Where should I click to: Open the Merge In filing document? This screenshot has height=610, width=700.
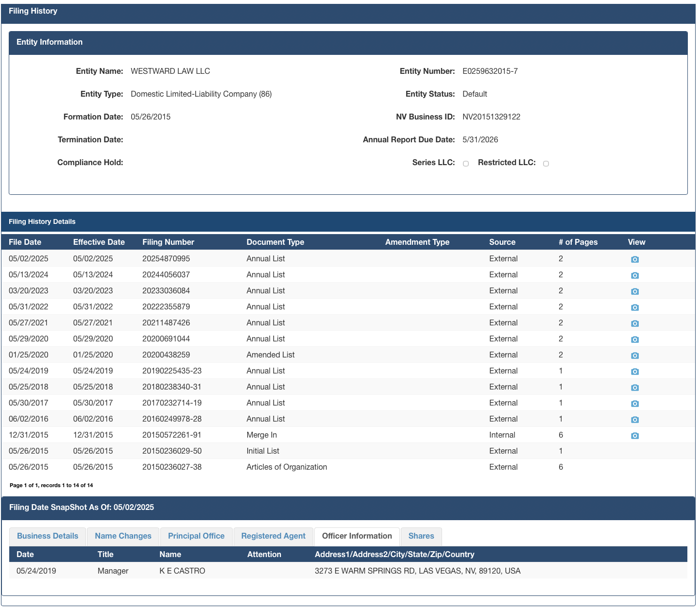(x=634, y=436)
